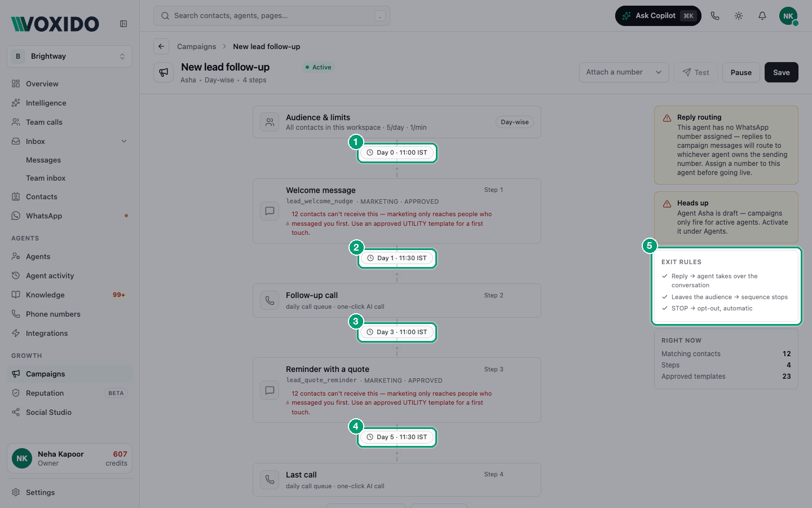Viewport: 812px width, 508px height.
Task: Open the WhatsApp section
Action: (69, 216)
